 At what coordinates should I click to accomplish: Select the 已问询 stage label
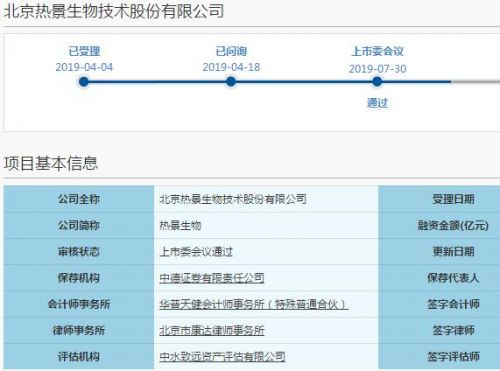coord(231,51)
